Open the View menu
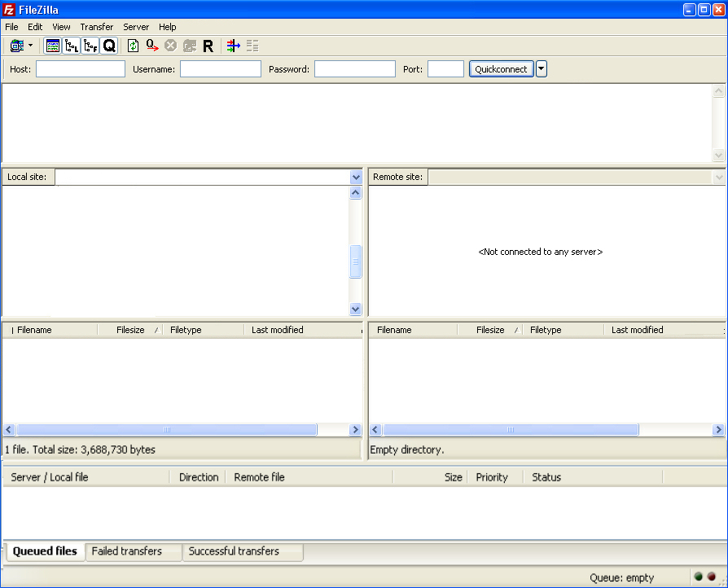The width and height of the screenshot is (728, 588). pyautogui.click(x=61, y=27)
